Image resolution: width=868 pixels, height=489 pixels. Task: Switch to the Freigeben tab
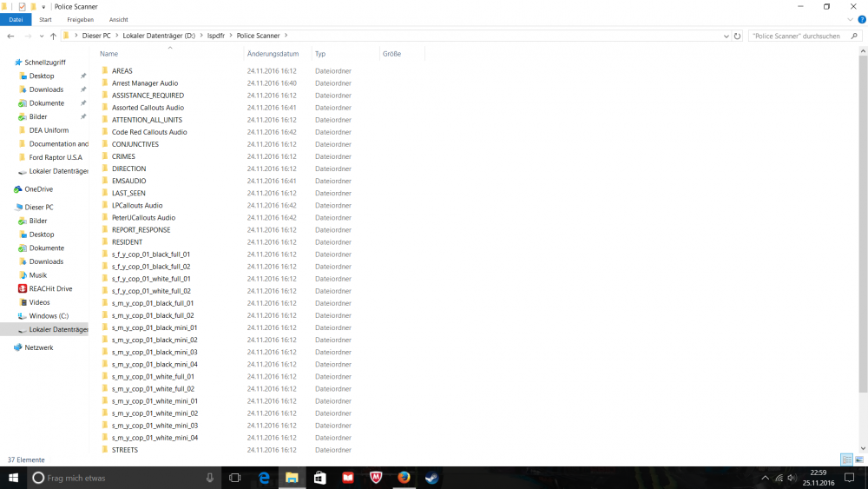coord(80,19)
